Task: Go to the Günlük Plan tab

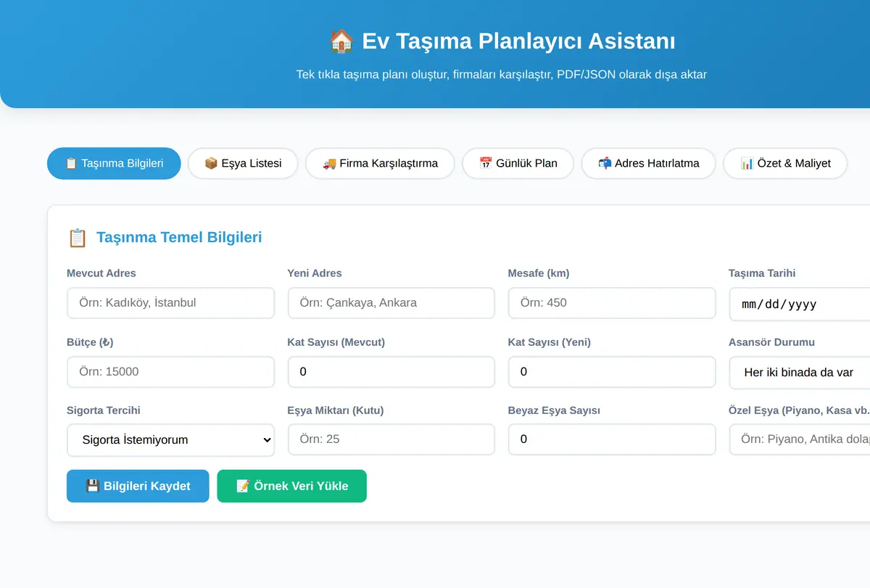Action: pyautogui.click(x=518, y=163)
